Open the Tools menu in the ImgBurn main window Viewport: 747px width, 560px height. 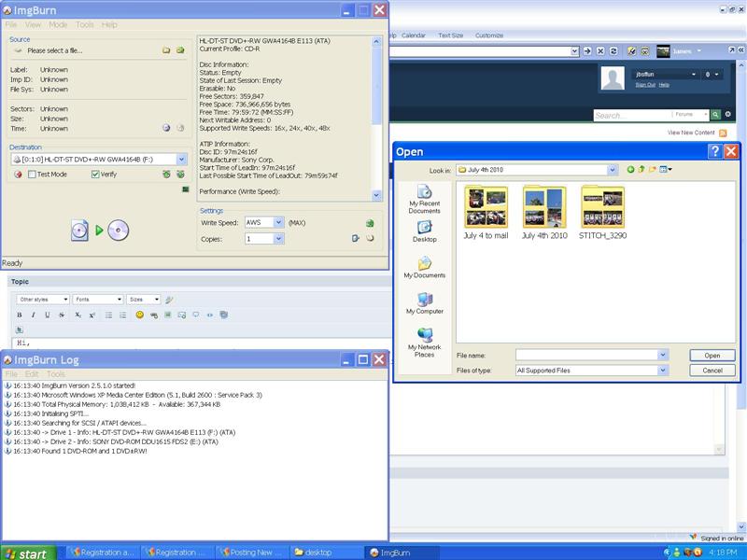pyautogui.click(x=84, y=25)
